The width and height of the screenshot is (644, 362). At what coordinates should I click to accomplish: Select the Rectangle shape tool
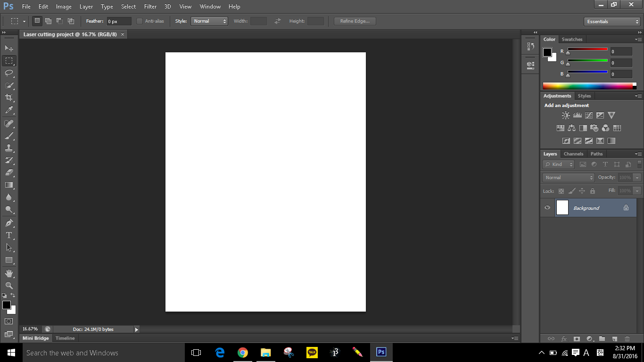9,260
